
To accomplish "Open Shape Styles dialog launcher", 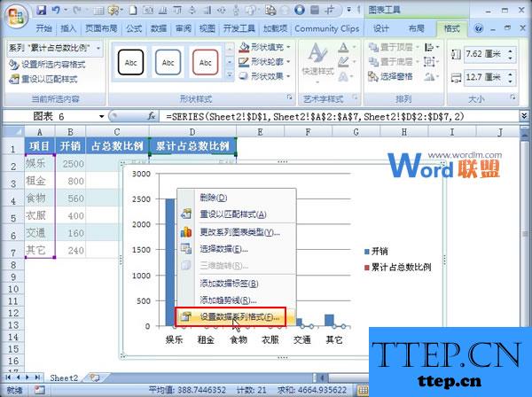I will (x=289, y=97).
